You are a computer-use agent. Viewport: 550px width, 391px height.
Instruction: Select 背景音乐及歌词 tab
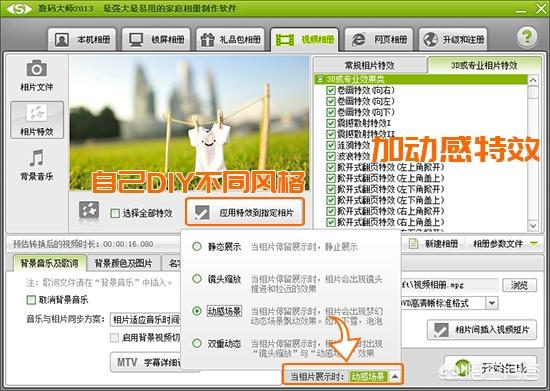tap(49, 263)
